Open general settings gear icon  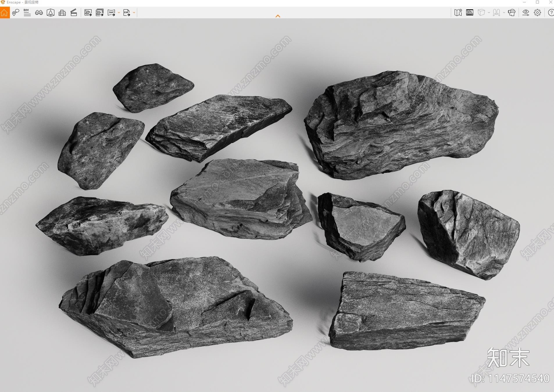pos(537,13)
